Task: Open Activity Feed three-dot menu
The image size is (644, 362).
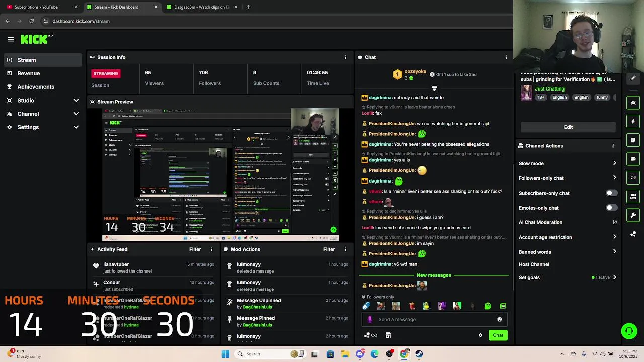Action: coord(211,249)
